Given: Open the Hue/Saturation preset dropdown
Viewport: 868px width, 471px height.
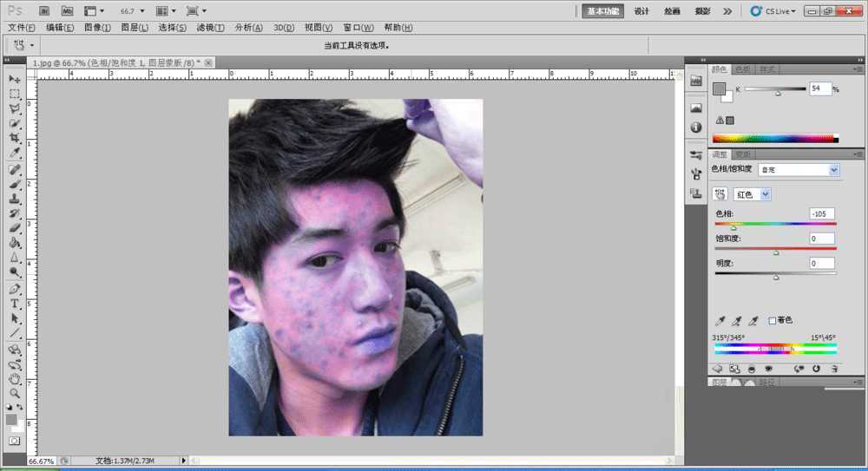Looking at the screenshot, I should [x=798, y=170].
